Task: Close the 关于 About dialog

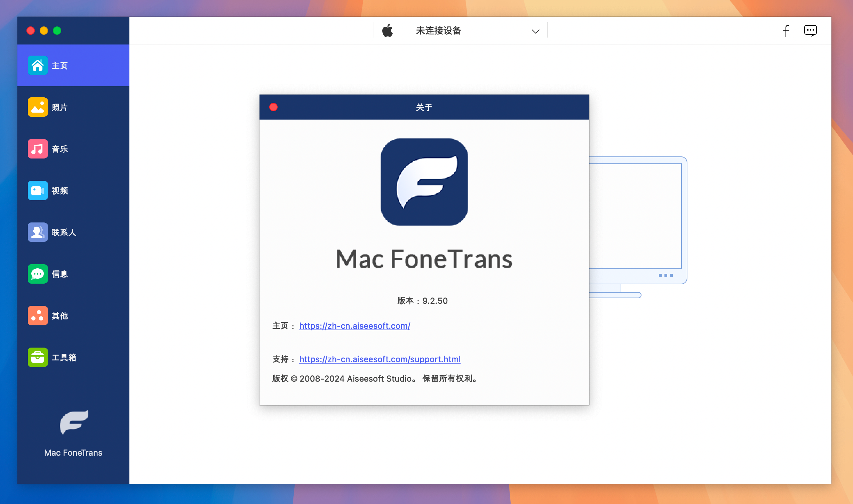Action: pyautogui.click(x=273, y=107)
